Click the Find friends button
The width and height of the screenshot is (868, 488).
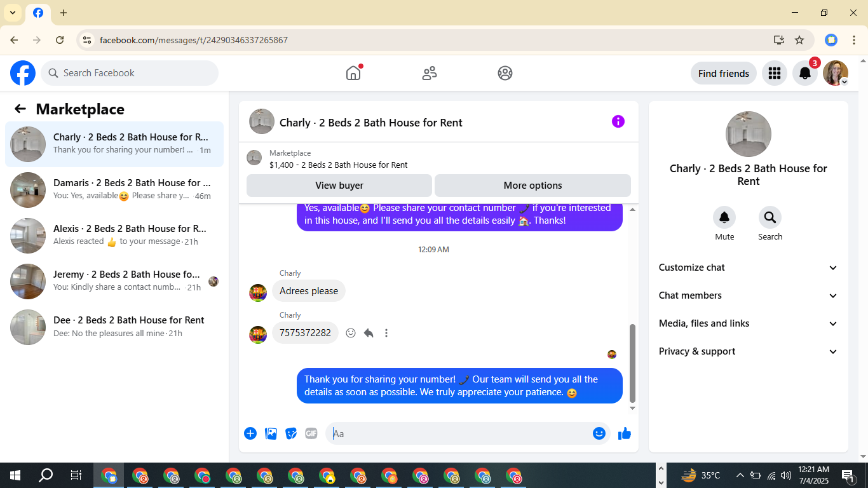tap(724, 73)
